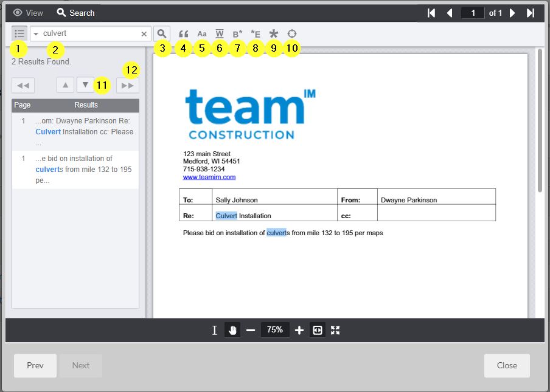Toggle match case with Aa icon
Screen dimensions: 550x392
201,33
